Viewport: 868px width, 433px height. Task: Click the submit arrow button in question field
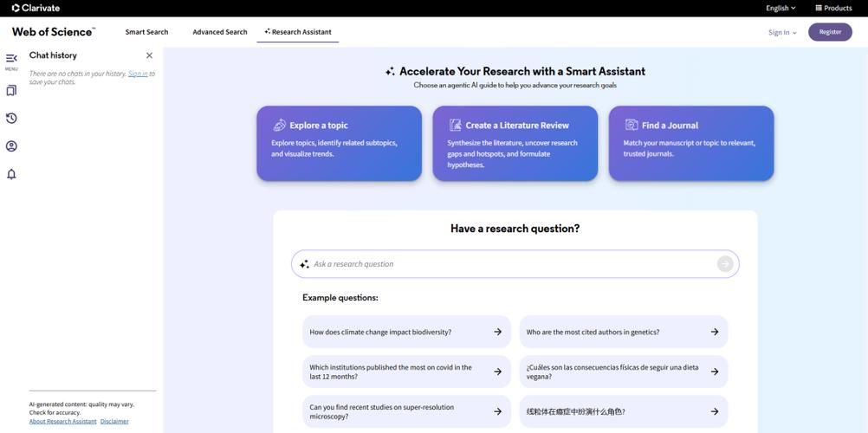pos(724,264)
